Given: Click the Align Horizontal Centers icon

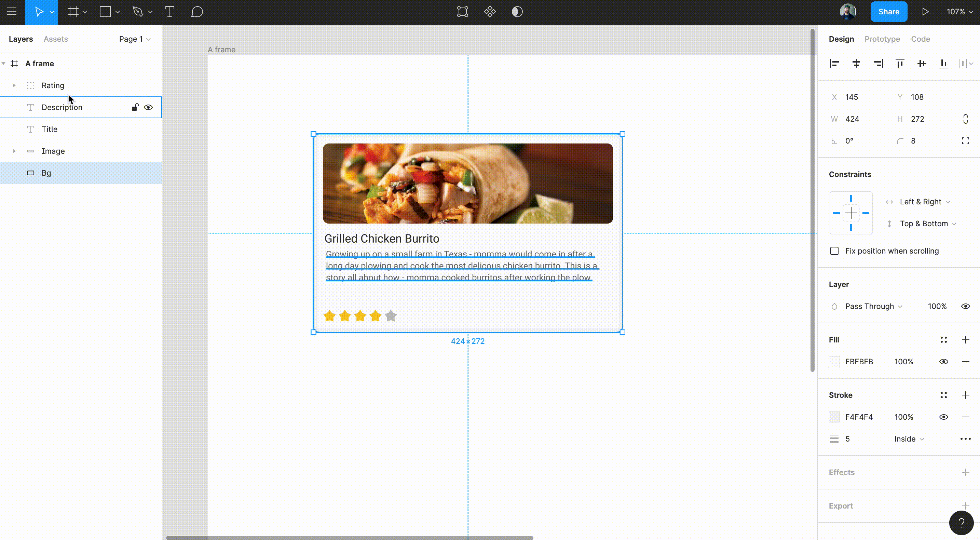Looking at the screenshot, I should coord(856,64).
